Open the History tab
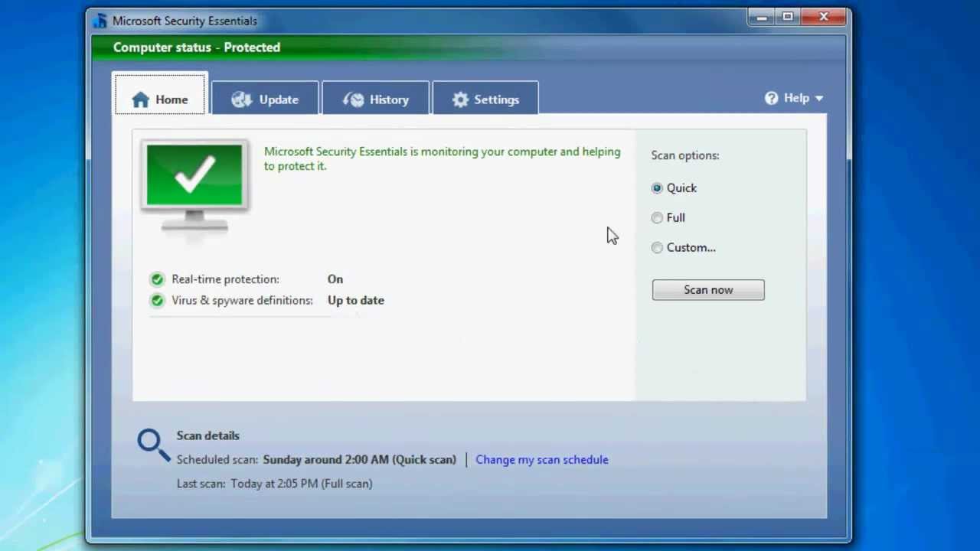This screenshot has height=551, width=980. [375, 98]
